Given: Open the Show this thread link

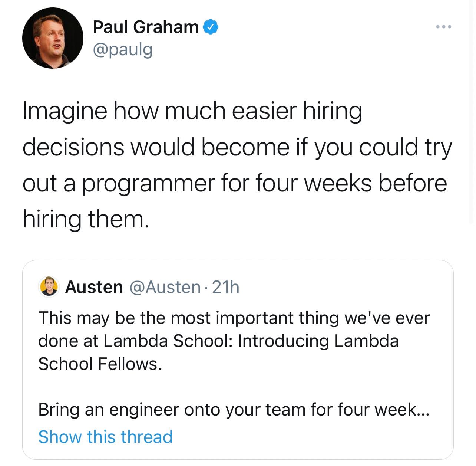Looking at the screenshot, I should pos(106,437).
